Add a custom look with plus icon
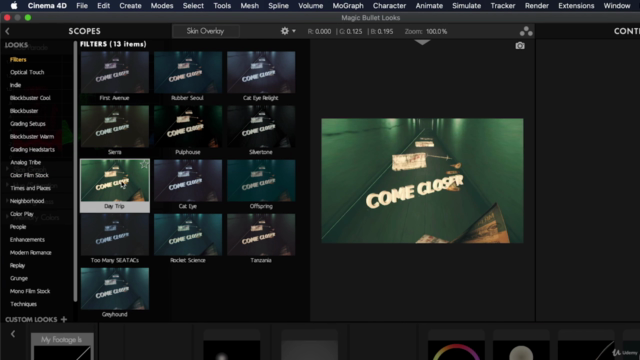This screenshot has height=360, width=640. (64, 319)
